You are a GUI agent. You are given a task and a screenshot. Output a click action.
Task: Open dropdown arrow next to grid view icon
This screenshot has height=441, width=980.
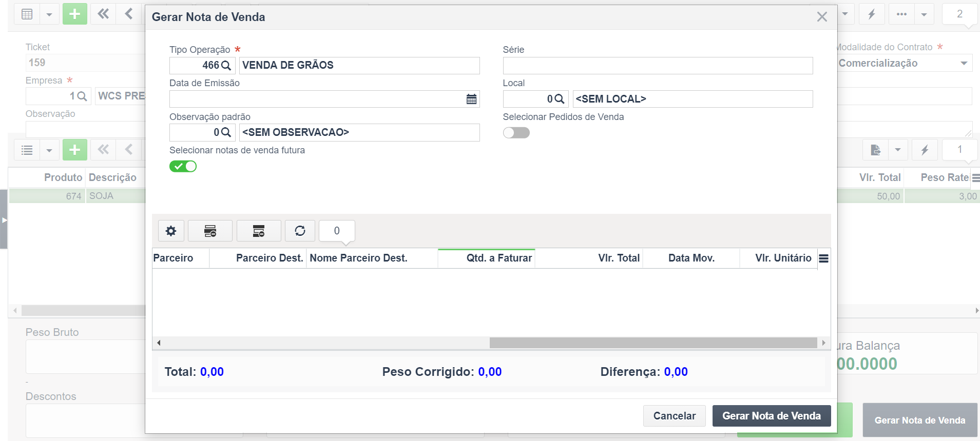pyautogui.click(x=49, y=14)
